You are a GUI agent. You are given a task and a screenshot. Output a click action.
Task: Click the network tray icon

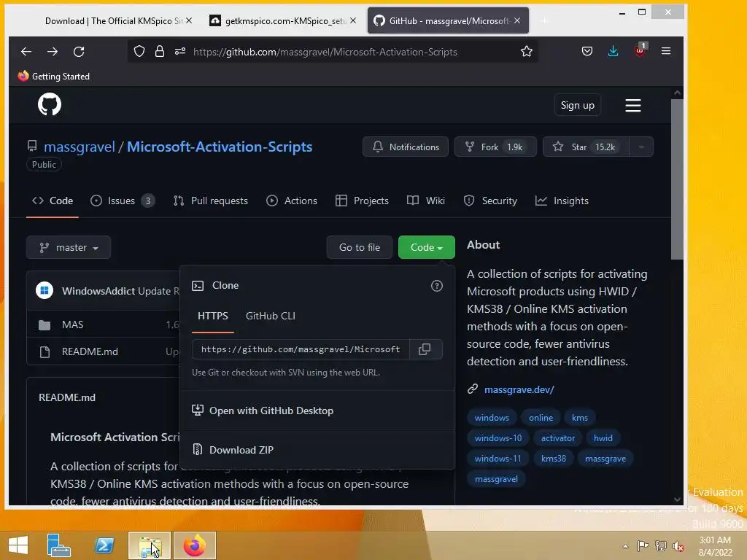click(660, 545)
